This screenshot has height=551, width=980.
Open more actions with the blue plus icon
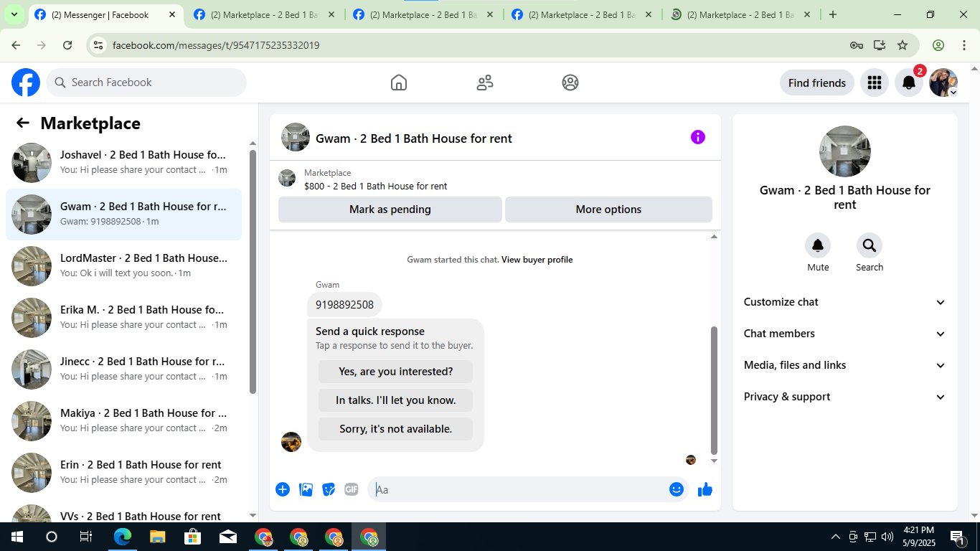pyautogui.click(x=283, y=489)
